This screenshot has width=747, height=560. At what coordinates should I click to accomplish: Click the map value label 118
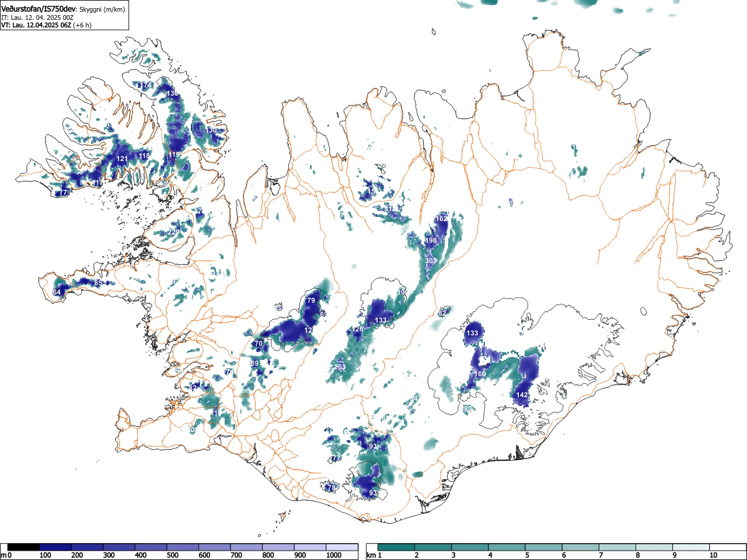(145, 156)
